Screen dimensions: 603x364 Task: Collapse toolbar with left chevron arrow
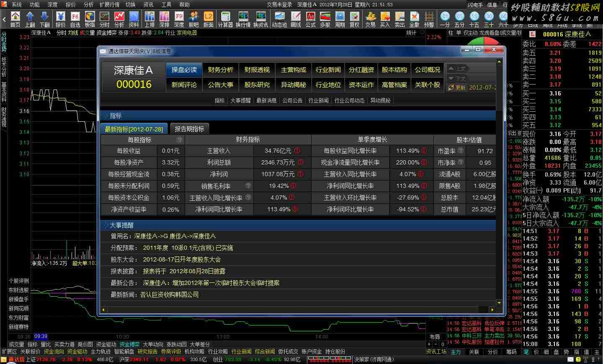click(x=4, y=19)
